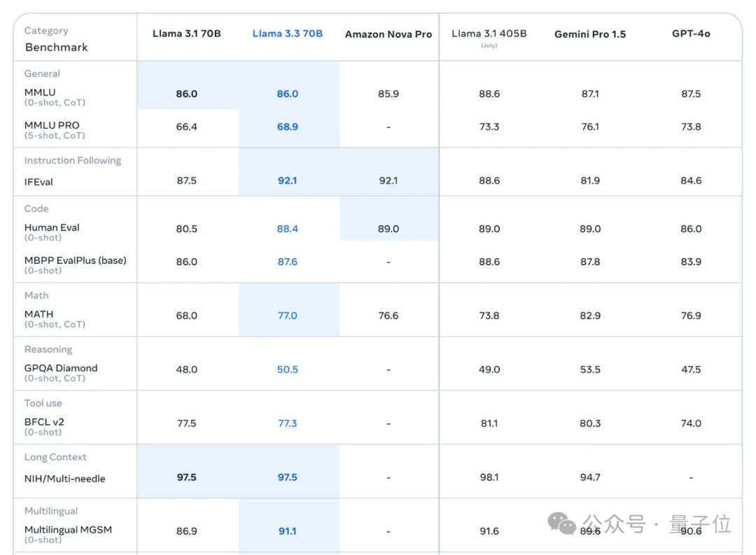The width and height of the screenshot is (756, 555).
Task: Select the 77.0 MATH score cell
Action: tap(287, 316)
